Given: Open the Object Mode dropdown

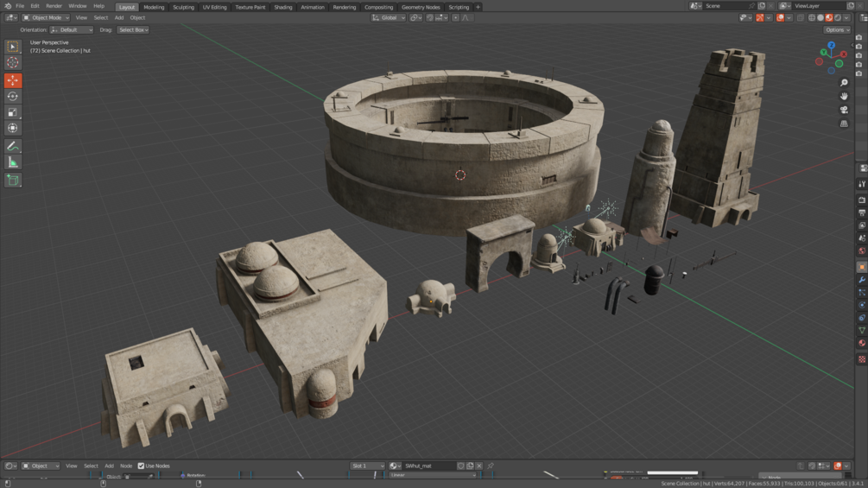Looking at the screenshot, I should click(46, 17).
